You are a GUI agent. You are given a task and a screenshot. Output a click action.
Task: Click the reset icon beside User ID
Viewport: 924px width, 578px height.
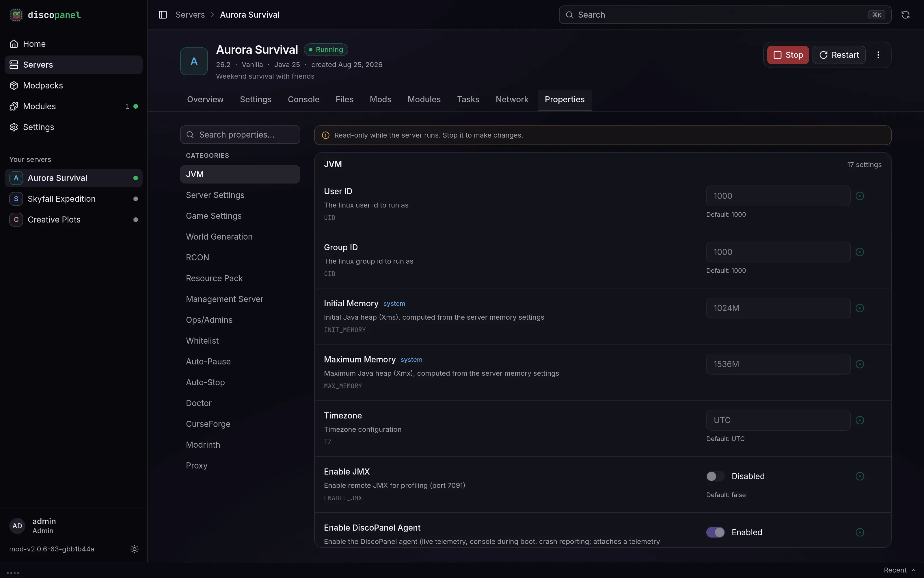860,196
